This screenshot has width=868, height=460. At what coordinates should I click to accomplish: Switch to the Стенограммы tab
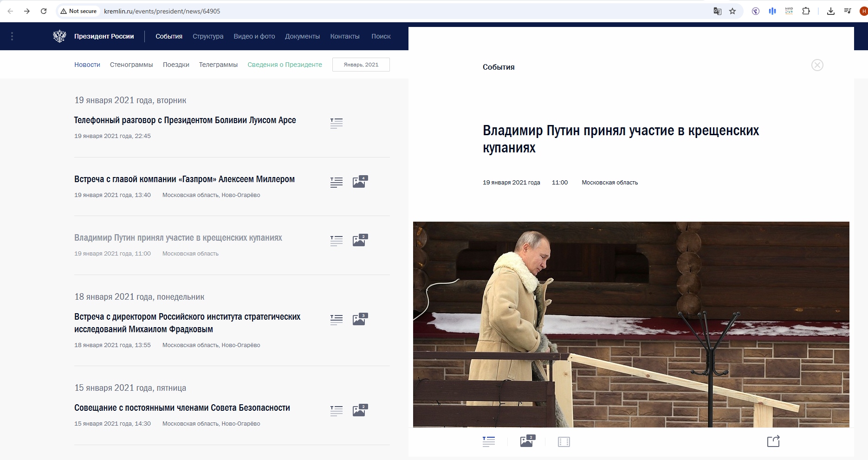[131, 65]
